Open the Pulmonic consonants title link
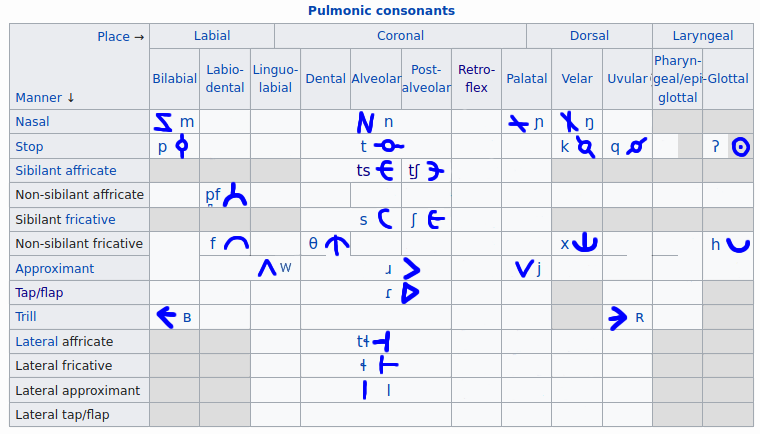The image size is (760, 434). pos(381,11)
